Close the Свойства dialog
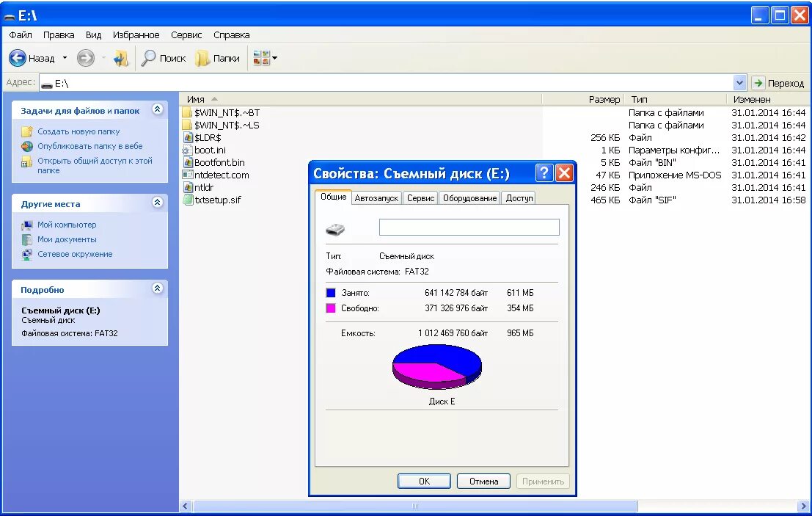Viewport: 812px width, 516px height. pos(564,173)
